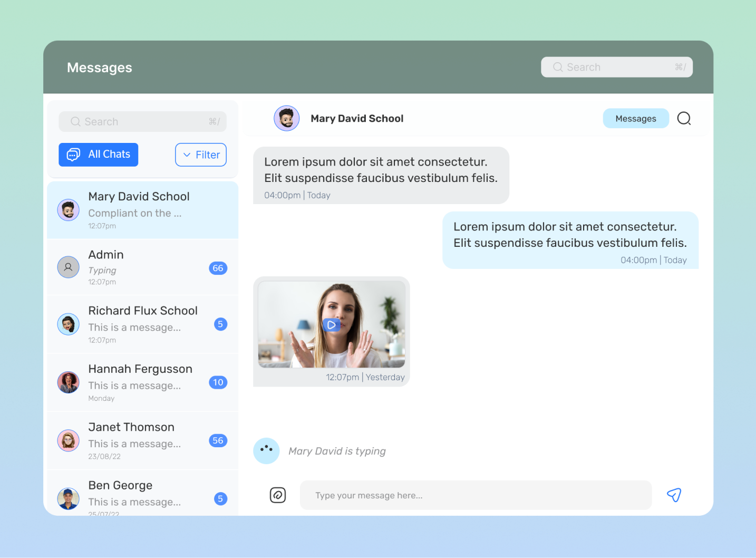The height and width of the screenshot is (558, 756).
Task: Click 'Mary David School' title in chat header
Action: coord(357,119)
